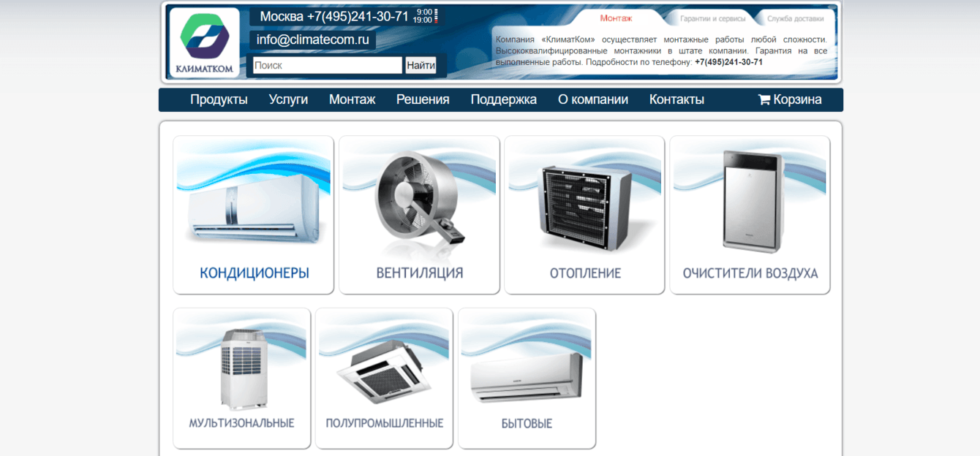
Task: Open the Корзина cart link
Action: coord(790,99)
